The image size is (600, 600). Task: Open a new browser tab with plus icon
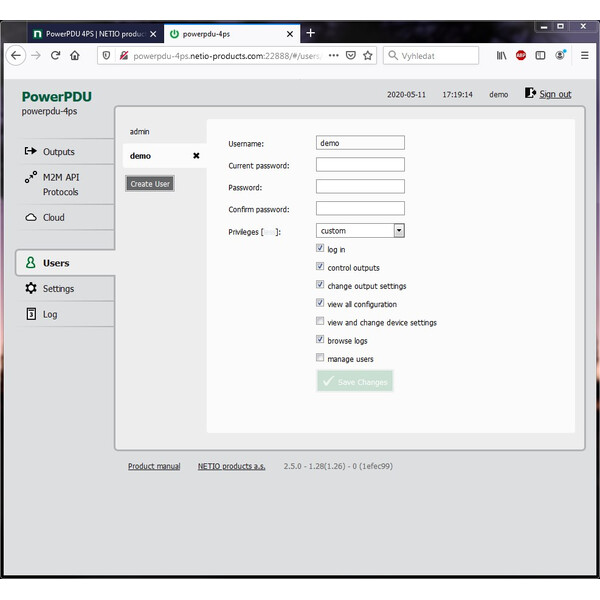point(310,33)
